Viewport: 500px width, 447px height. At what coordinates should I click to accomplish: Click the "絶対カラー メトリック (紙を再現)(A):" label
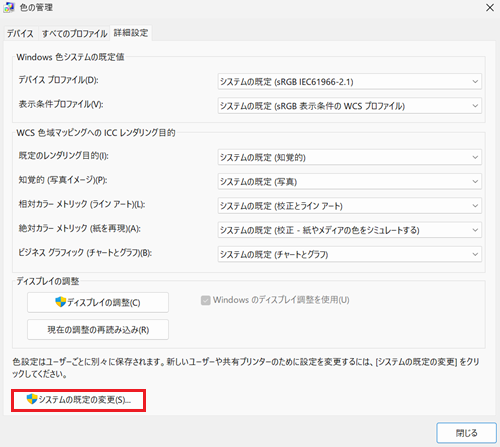click(79, 228)
